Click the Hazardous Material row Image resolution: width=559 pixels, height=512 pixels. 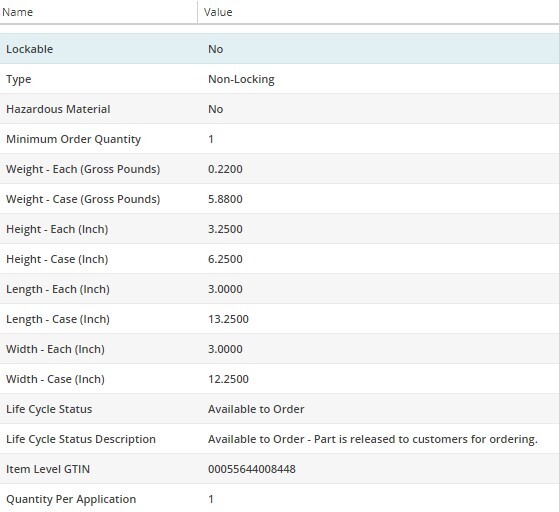pyautogui.click(x=280, y=109)
